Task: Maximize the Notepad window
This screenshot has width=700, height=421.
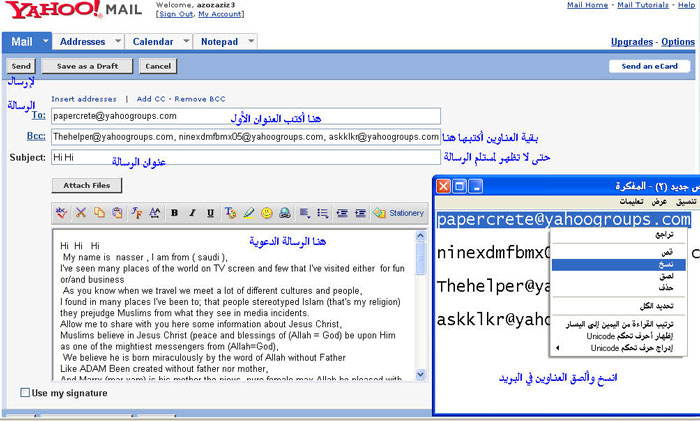Action: pos(459,186)
